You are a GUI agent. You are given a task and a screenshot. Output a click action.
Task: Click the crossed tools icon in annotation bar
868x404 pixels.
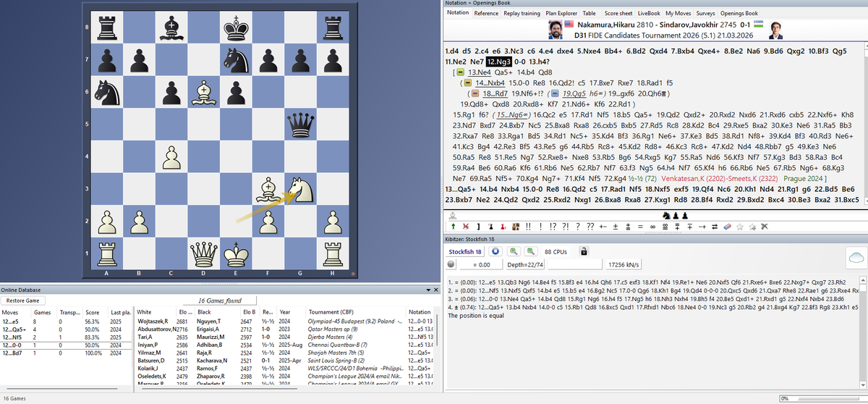pos(765,226)
